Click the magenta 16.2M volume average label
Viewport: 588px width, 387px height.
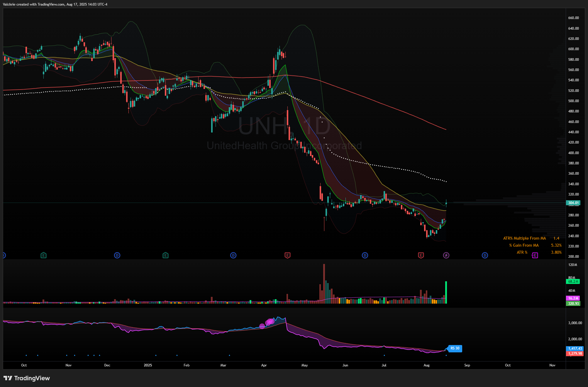coord(573,298)
